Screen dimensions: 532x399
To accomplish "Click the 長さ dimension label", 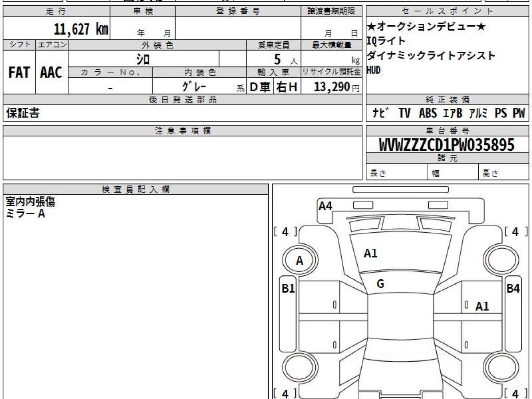I will [378, 174].
